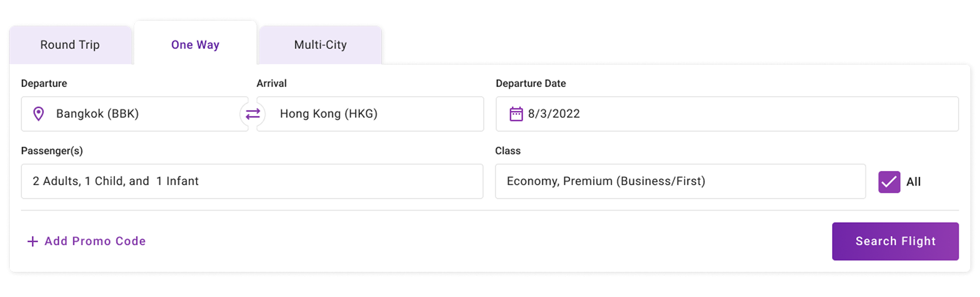Click the plus icon beside Add Promo Code
Image resolution: width=980 pixels, height=297 pixels.
coord(32,241)
